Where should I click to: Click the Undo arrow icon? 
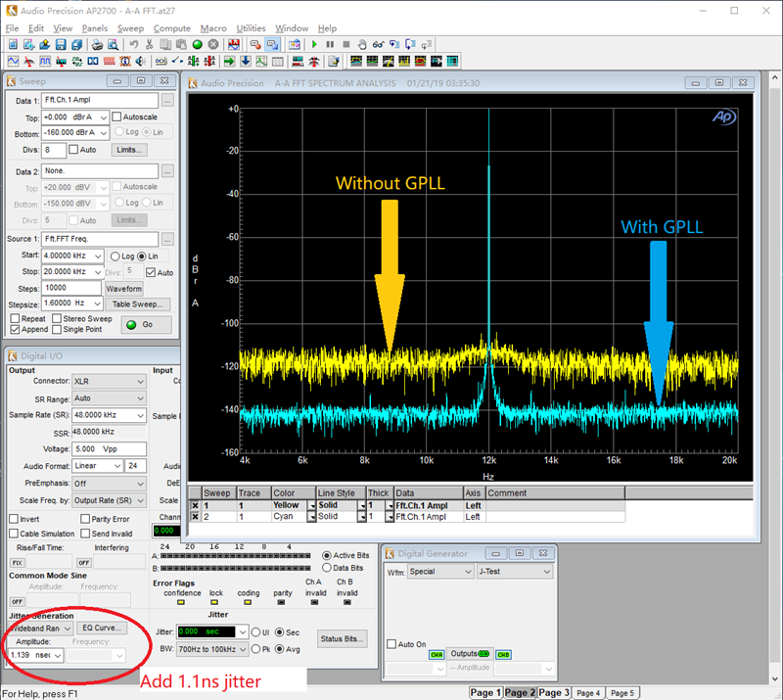pos(133,44)
